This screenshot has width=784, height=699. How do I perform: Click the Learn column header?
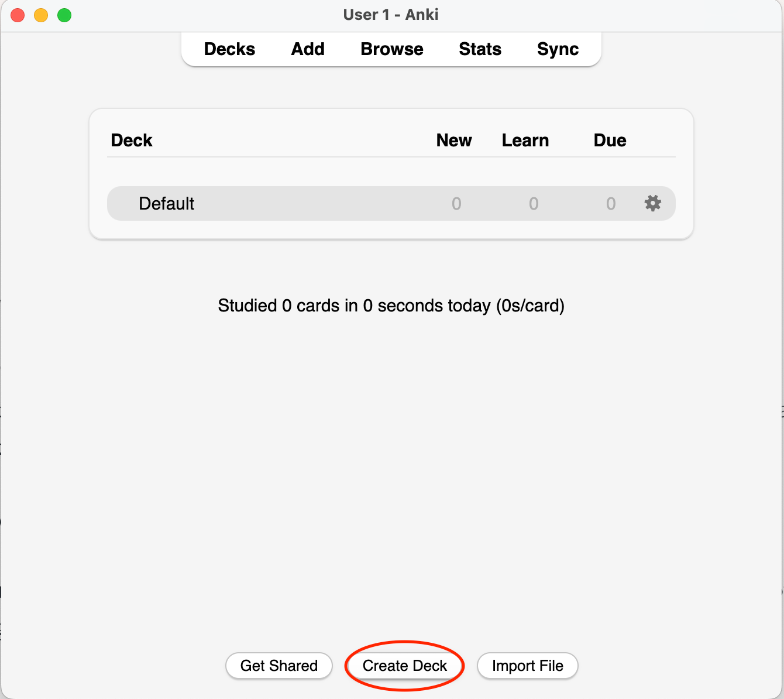pos(525,141)
